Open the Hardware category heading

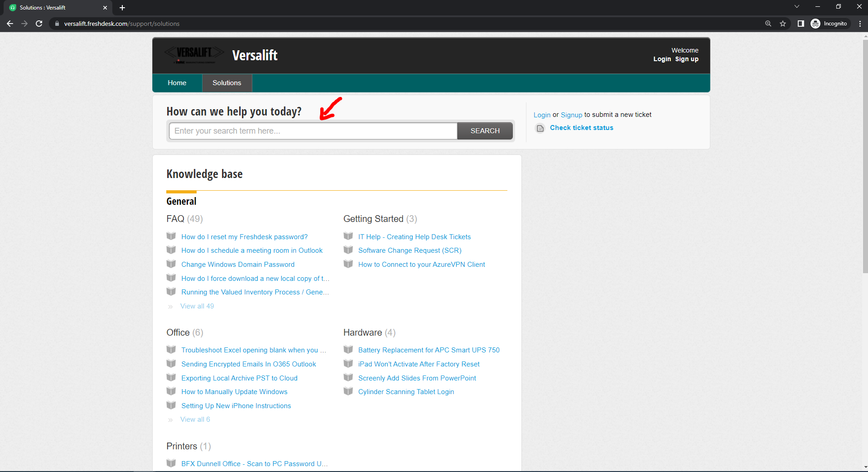pyautogui.click(x=363, y=332)
